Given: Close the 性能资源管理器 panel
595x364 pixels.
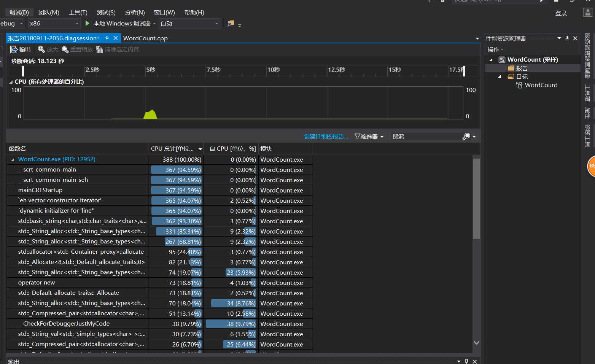Looking at the screenshot, I should coord(575,38).
